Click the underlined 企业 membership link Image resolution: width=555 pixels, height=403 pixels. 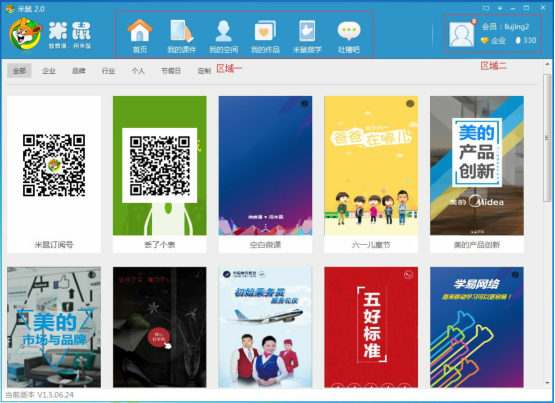point(498,41)
